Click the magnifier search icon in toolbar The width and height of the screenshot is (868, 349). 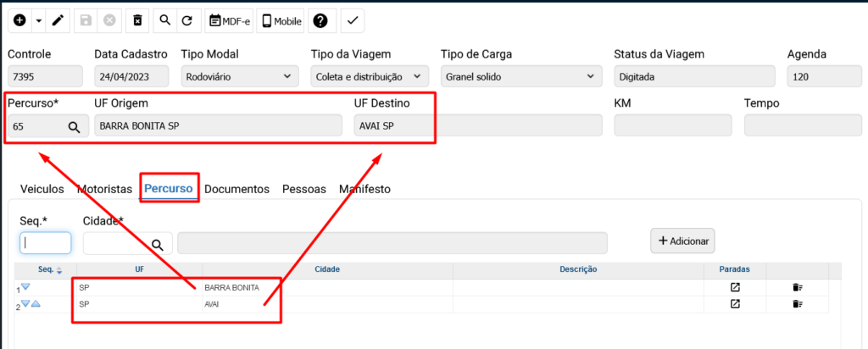164,20
